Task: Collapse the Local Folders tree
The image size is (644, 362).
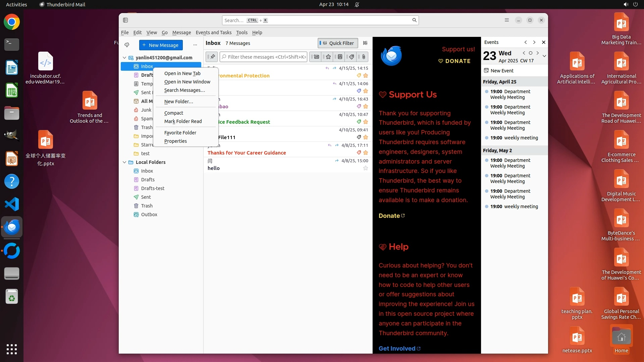Action: coord(124,162)
